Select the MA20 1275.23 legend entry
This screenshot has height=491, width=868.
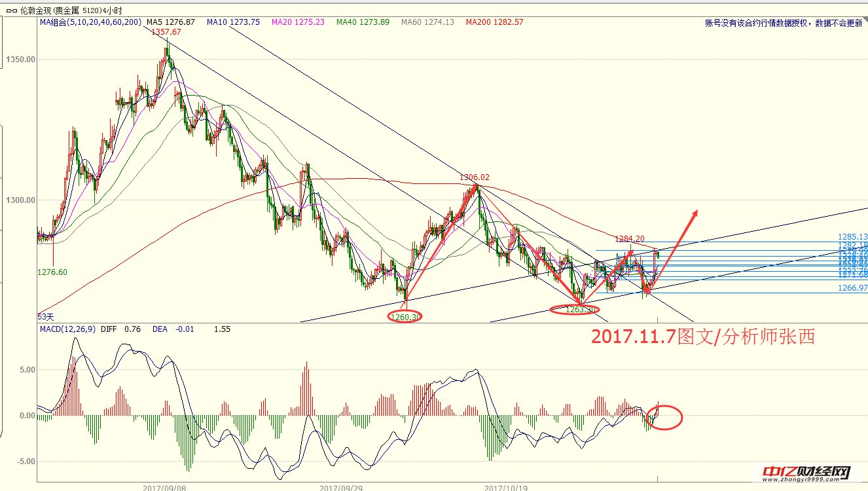coord(298,22)
